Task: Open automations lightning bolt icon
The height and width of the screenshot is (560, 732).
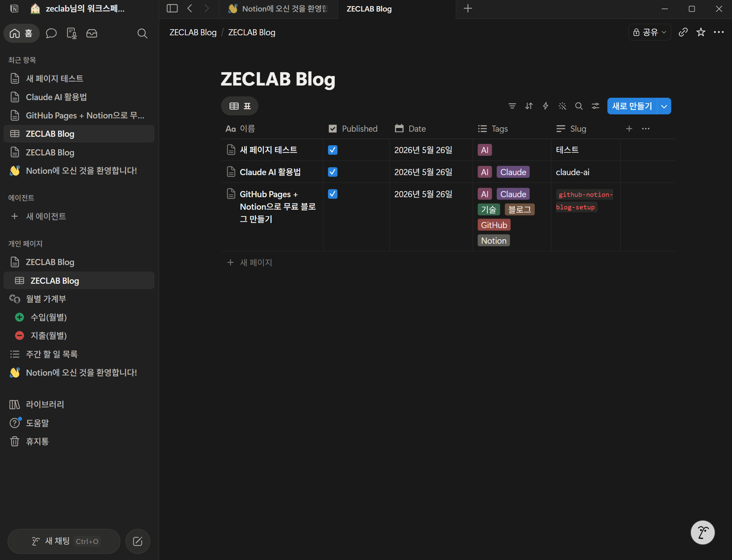Action: coord(546,106)
